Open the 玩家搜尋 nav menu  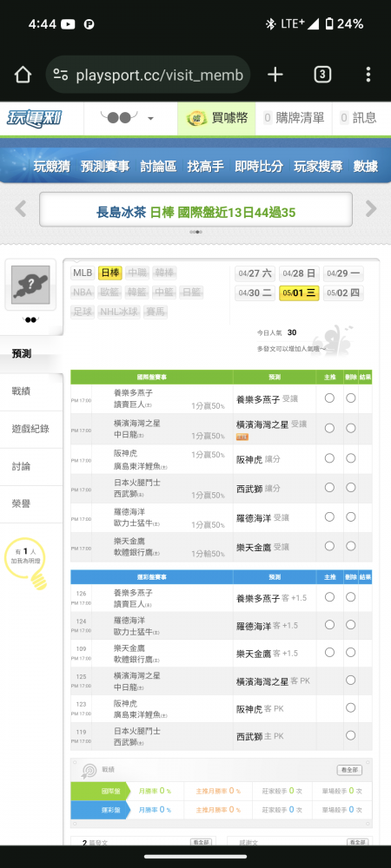(x=318, y=166)
